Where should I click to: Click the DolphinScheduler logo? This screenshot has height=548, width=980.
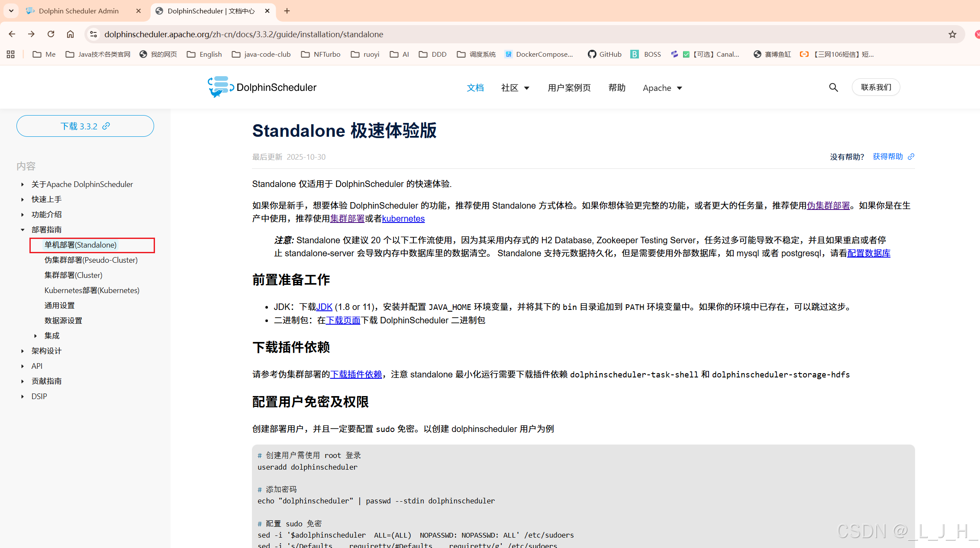point(262,87)
